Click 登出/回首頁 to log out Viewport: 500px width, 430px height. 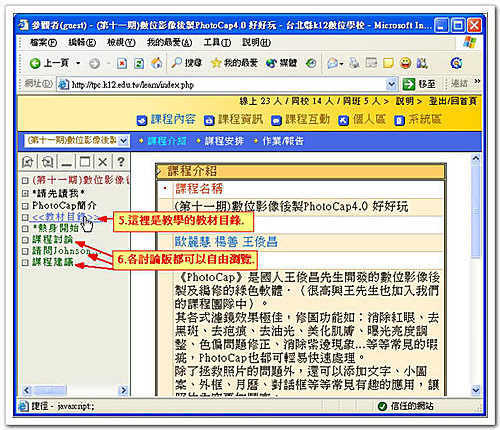[x=453, y=101]
